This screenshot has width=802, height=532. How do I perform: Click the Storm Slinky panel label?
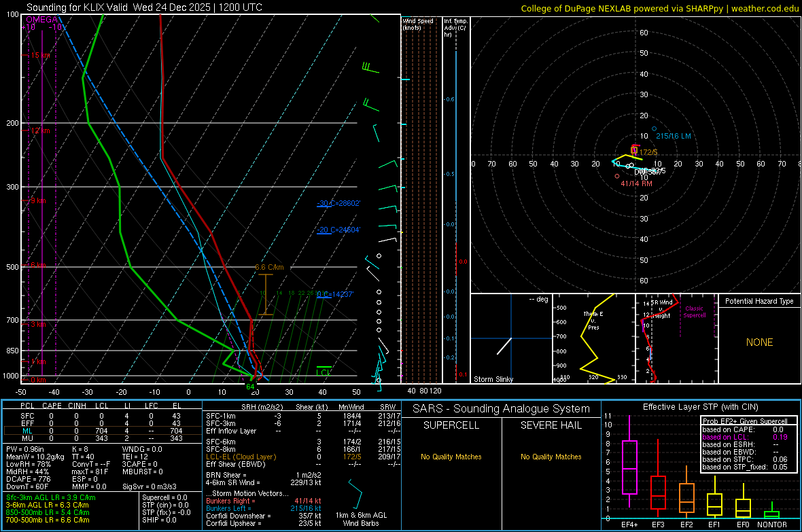click(493, 379)
